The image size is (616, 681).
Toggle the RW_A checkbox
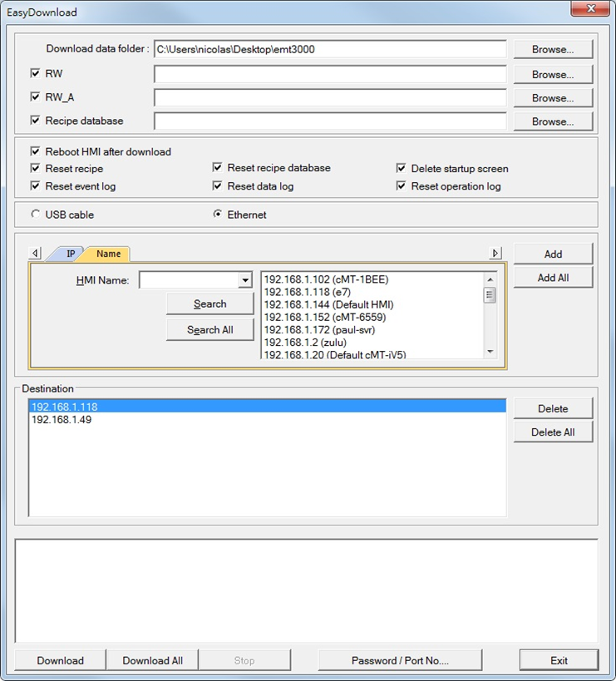[35, 96]
